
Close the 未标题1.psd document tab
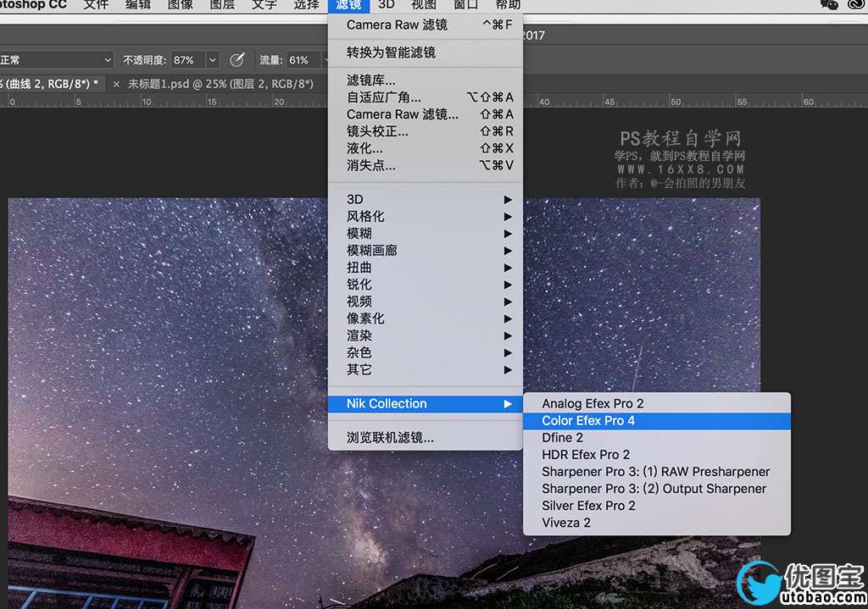click(x=116, y=84)
